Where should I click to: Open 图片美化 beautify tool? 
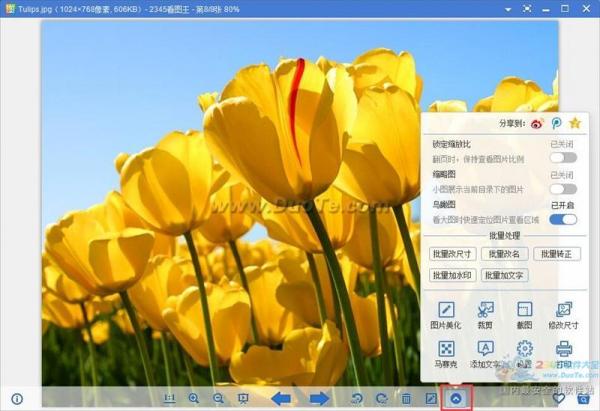[x=446, y=315]
